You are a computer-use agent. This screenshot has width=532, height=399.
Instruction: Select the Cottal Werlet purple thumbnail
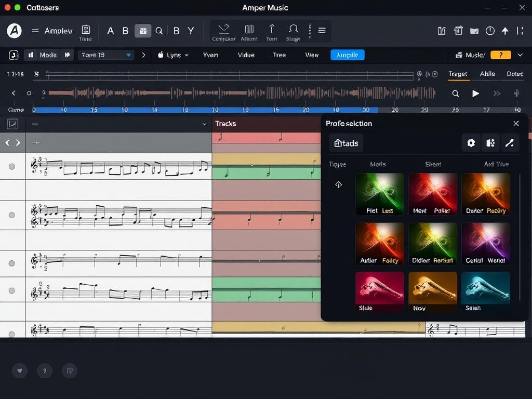(x=486, y=244)
